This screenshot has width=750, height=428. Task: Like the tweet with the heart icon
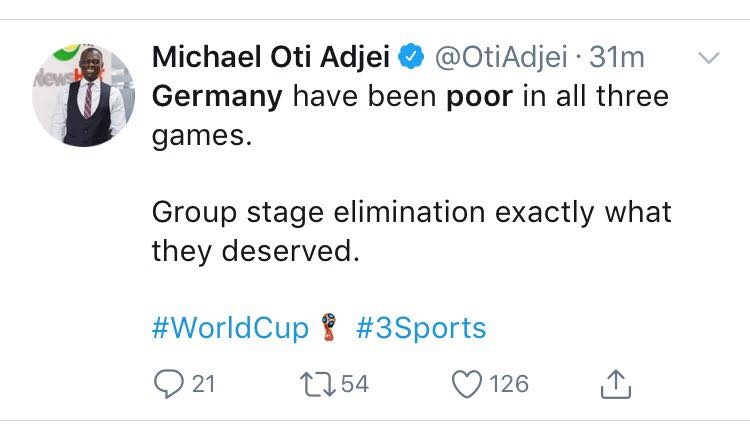pyautogui.click(x=468, y=384)
